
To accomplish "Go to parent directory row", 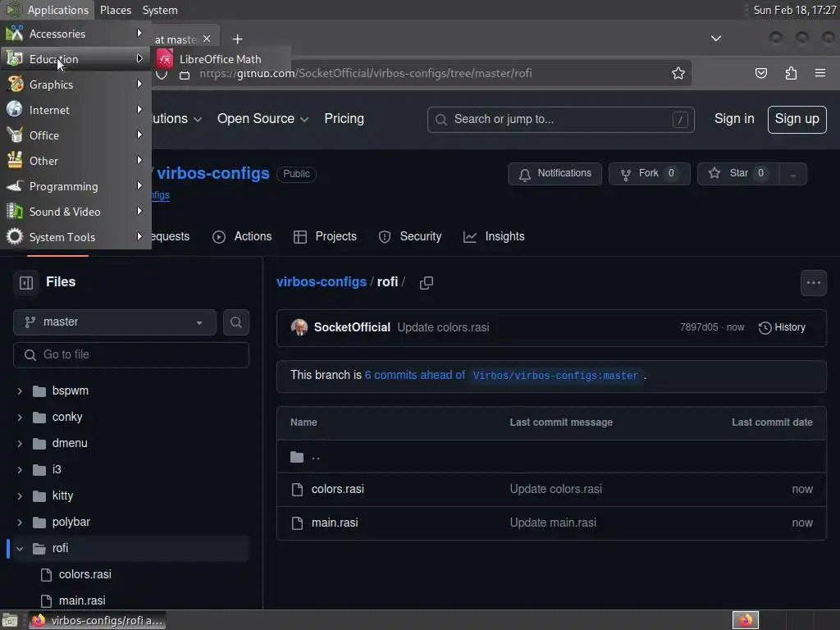I will click(x=551, y=457).
